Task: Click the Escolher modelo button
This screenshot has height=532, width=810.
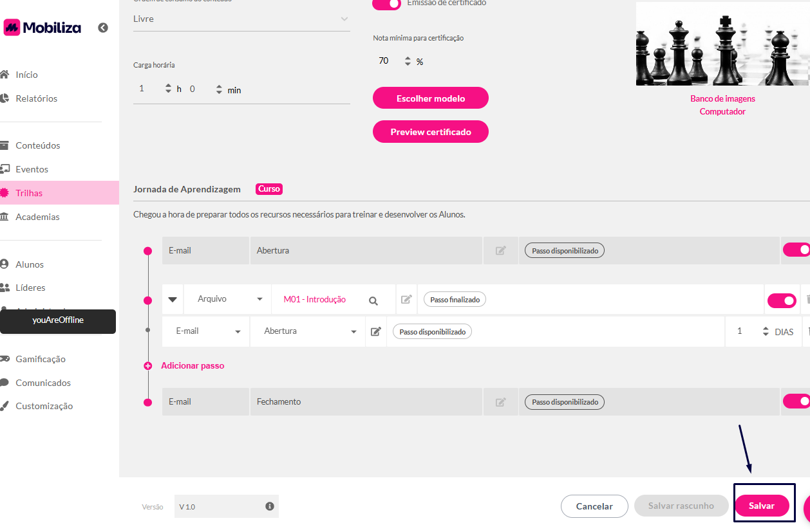Action: [431, 98]
